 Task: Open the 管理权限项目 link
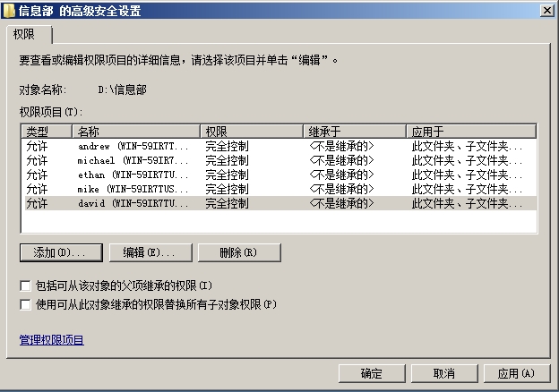click(52, 340)
